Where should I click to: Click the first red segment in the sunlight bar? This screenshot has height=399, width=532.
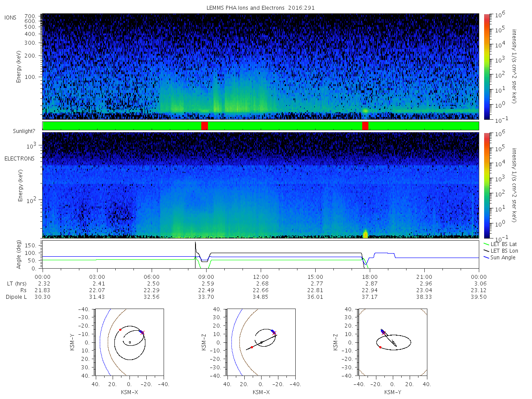pos(204,126)
